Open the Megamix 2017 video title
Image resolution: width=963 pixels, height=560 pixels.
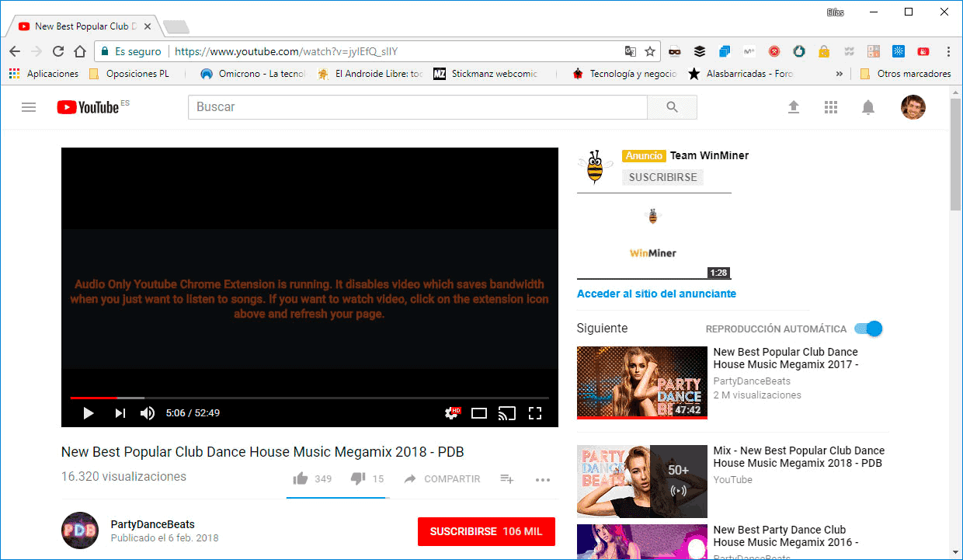(x=786, y=358)
